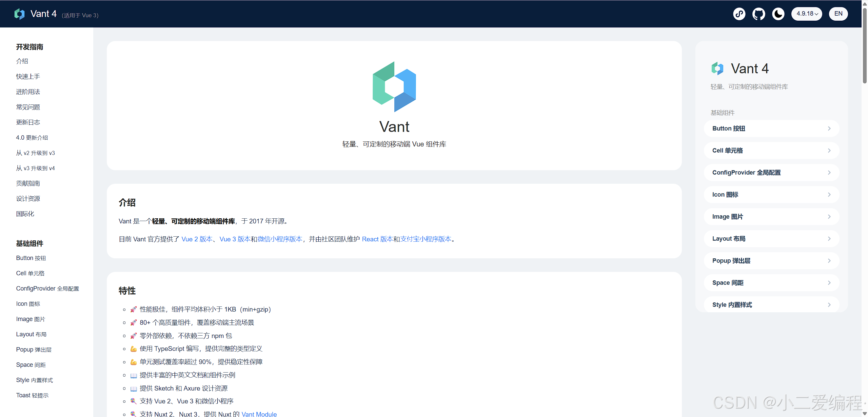Follow the React 版本 link
The width and height of the screenshot is (868, 417).
377,239
